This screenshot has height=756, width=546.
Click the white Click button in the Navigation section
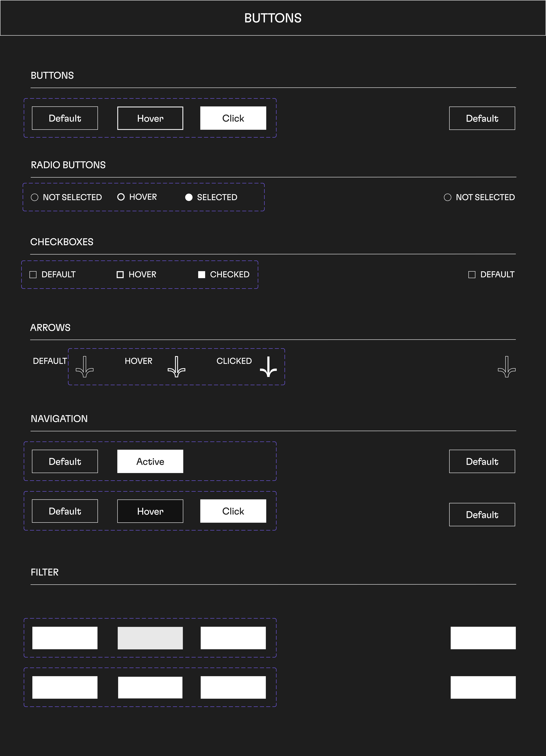click(233, 511)
